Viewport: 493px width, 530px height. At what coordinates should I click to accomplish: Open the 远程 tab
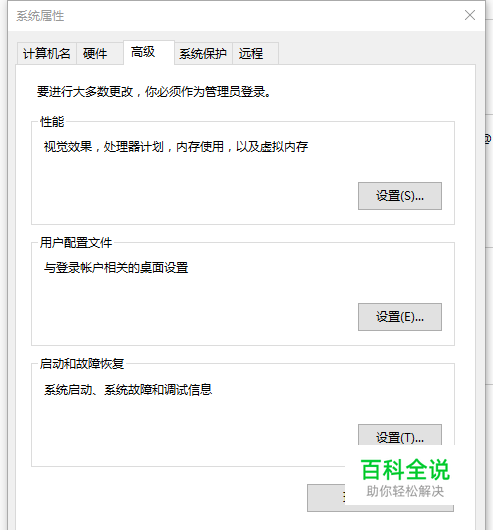(x=255, y=53)
